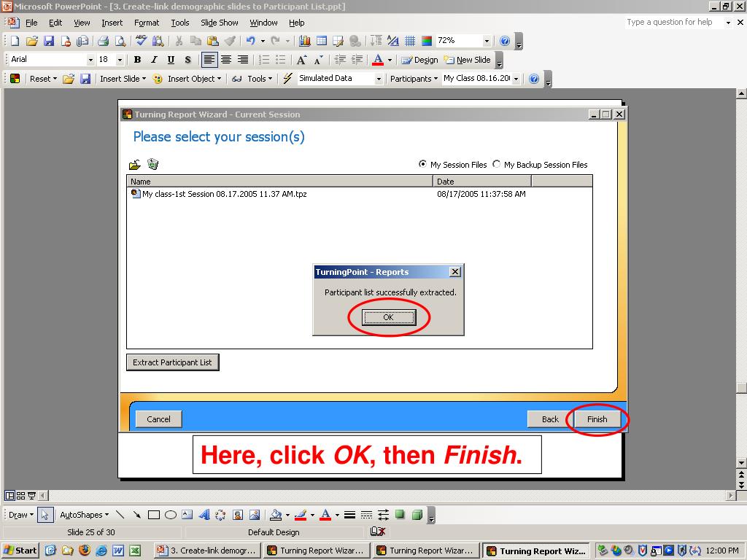
Task: Open the Edit menu
Action: pyautogui.click(x=55, y=23)
